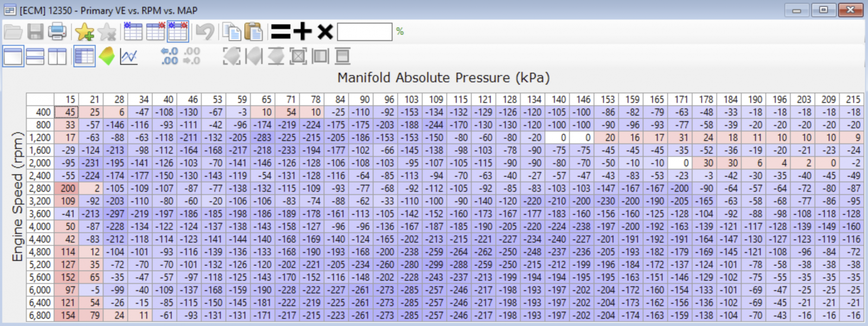Switch to 3D surface view

(x=107, y=56)
